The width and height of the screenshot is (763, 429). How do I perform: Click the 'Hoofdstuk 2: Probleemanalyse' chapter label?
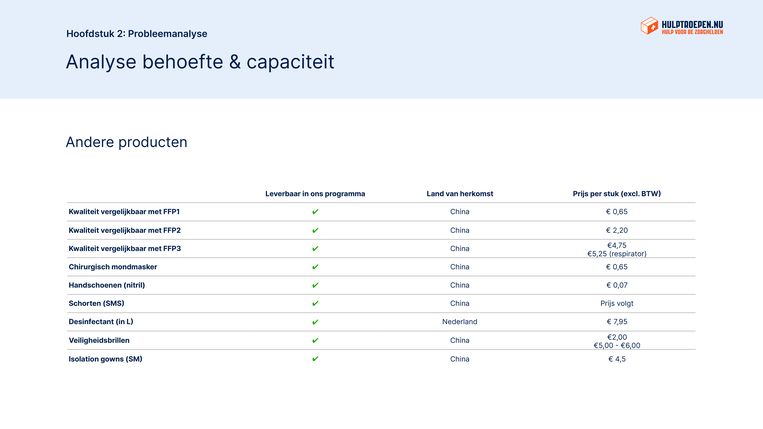[137, 33]
